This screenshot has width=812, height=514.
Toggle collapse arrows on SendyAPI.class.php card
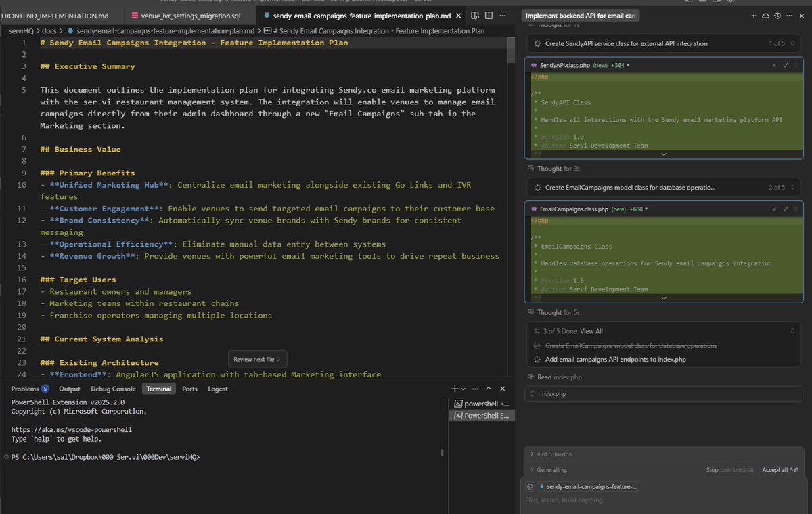(x=796, y=65)
